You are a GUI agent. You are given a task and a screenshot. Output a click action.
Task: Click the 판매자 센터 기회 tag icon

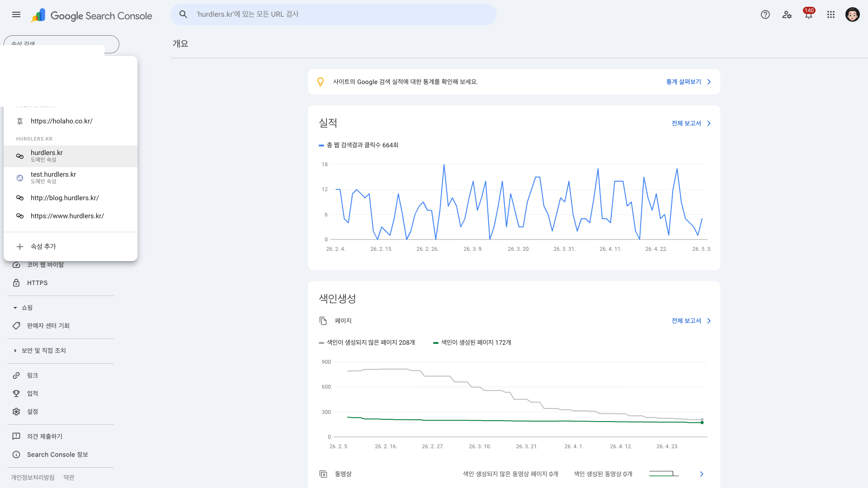coord(16,326)
